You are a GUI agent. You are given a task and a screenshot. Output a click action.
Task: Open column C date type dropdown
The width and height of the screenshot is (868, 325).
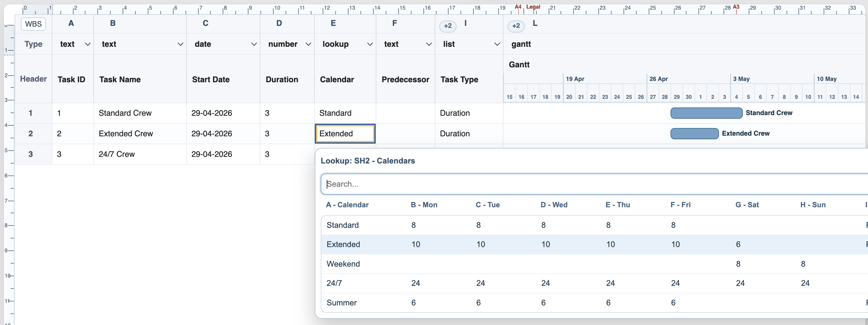[254, 44]
